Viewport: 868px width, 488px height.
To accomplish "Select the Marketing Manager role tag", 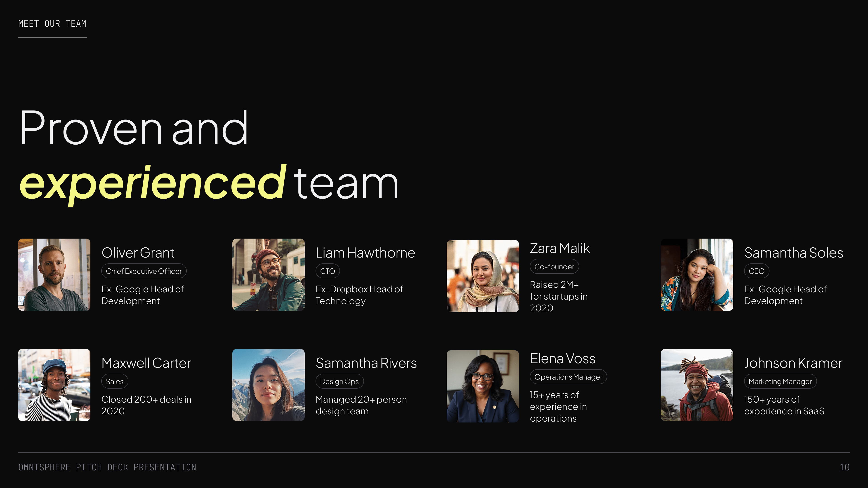I will [x=780, y=381].
